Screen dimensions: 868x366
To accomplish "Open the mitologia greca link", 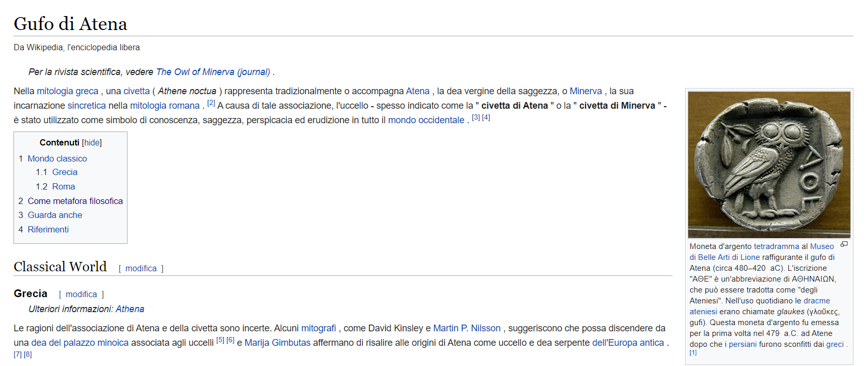I will click(67, 91).
